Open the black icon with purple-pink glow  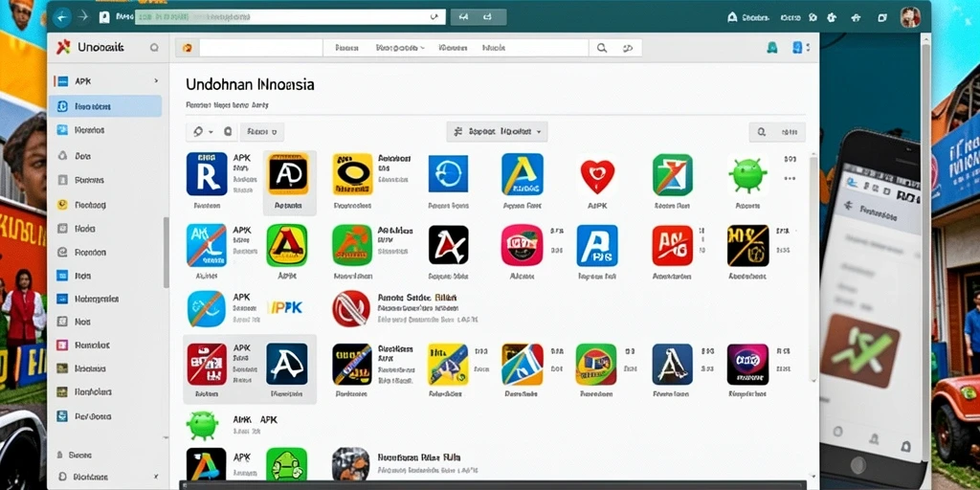748,364
